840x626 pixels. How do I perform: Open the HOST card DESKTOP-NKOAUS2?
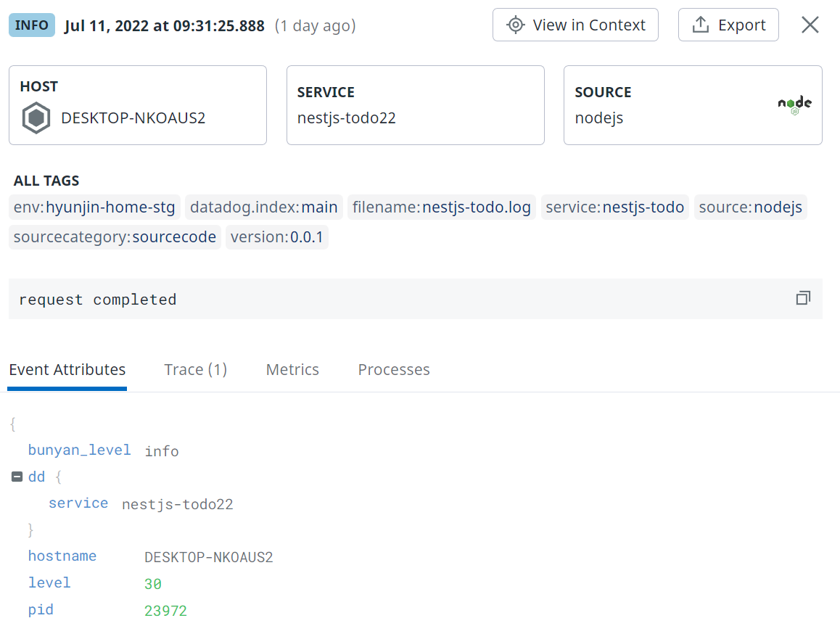point(138,105)
